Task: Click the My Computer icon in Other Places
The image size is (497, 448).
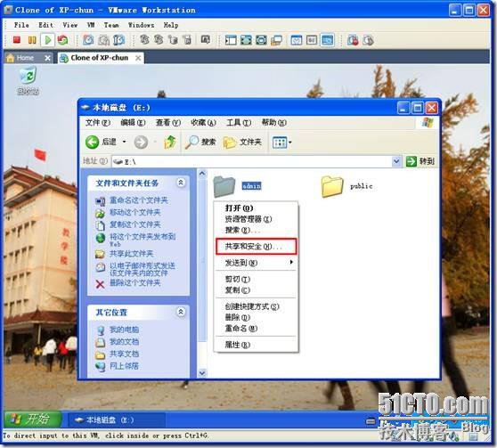Action: pyautogui.click(x=101, y=330)
